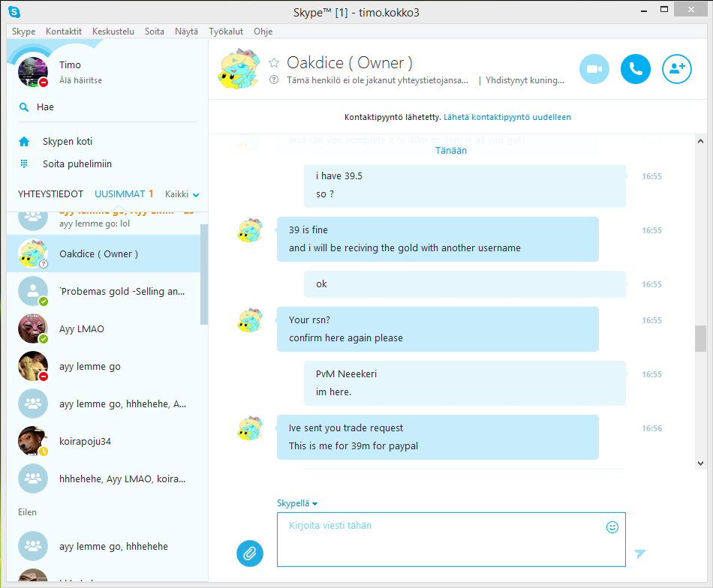Click the 'ok' message bubble
713x588 pixels.
[465, 284]
